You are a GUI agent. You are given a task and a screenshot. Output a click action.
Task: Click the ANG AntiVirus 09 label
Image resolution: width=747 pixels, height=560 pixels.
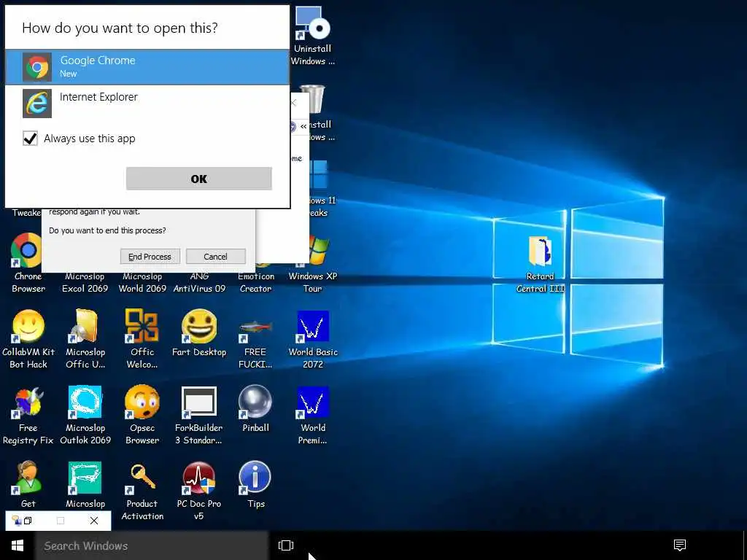pyautogui.click(x=199, y=282)
